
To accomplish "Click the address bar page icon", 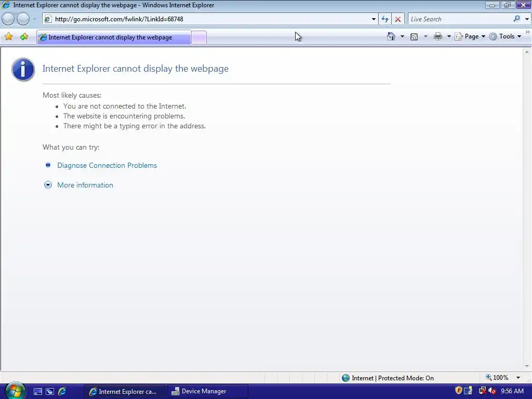I will click(x=48, y=19).
